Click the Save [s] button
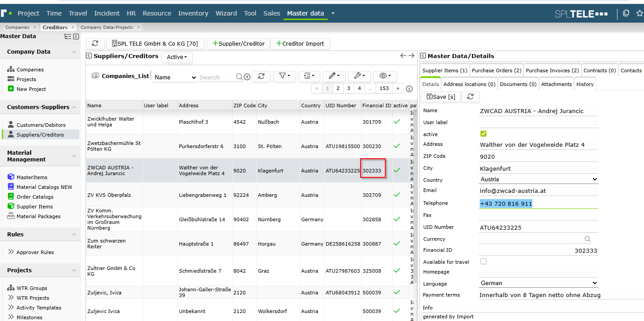This screenshot has width=644, height=321. (x=441, y=97)
